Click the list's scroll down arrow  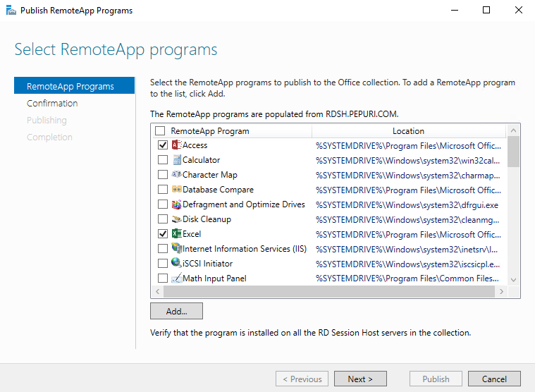(x=514, y=280)
